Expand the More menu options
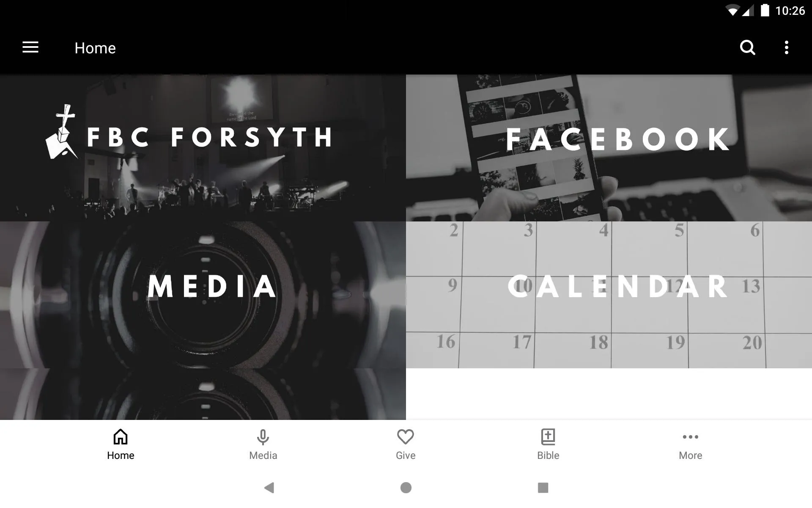Screen dimensions: 812x508 click(690, 444)
